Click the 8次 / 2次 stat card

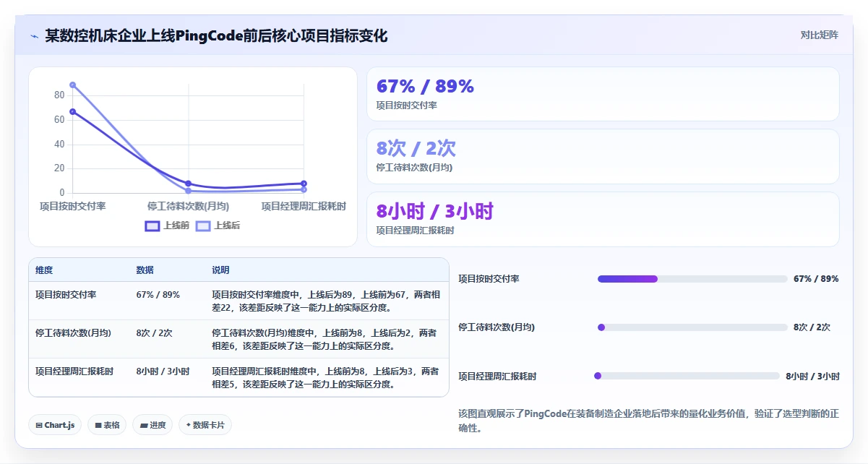pos(603,157)
